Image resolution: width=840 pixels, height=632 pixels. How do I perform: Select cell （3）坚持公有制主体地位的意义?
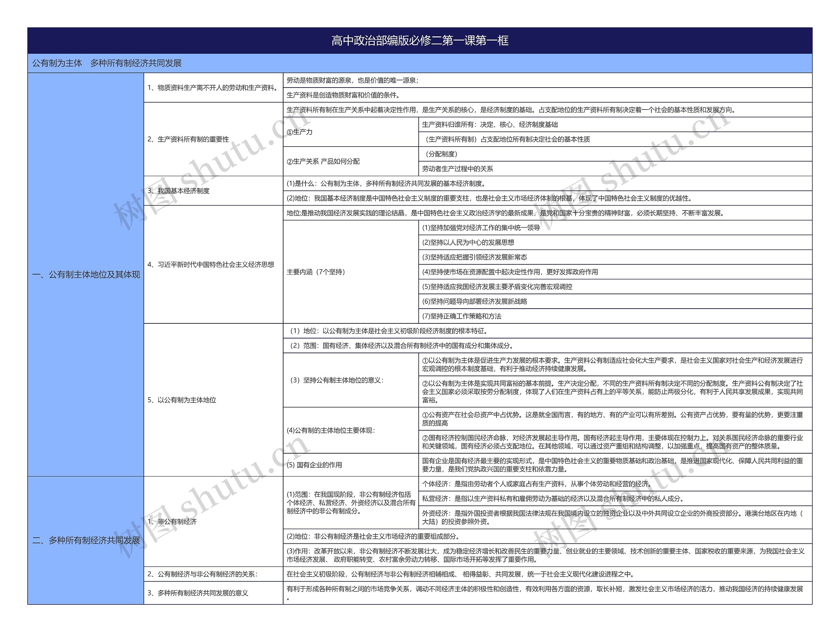[351, 380]
